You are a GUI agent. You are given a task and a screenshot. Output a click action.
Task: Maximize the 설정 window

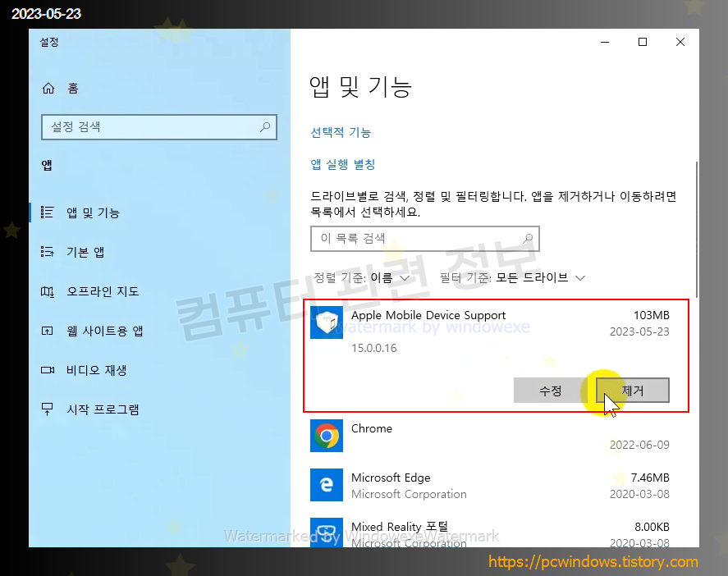(643, 42)
